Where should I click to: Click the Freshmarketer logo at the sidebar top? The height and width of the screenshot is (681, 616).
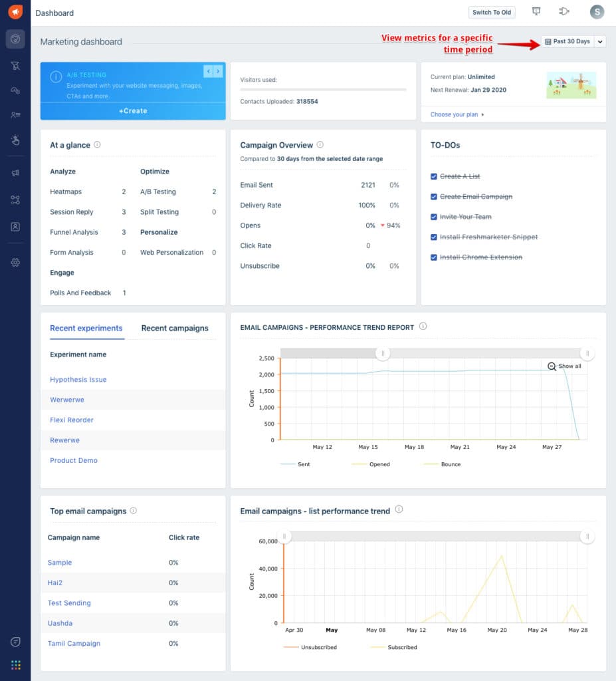pos(15,11)
